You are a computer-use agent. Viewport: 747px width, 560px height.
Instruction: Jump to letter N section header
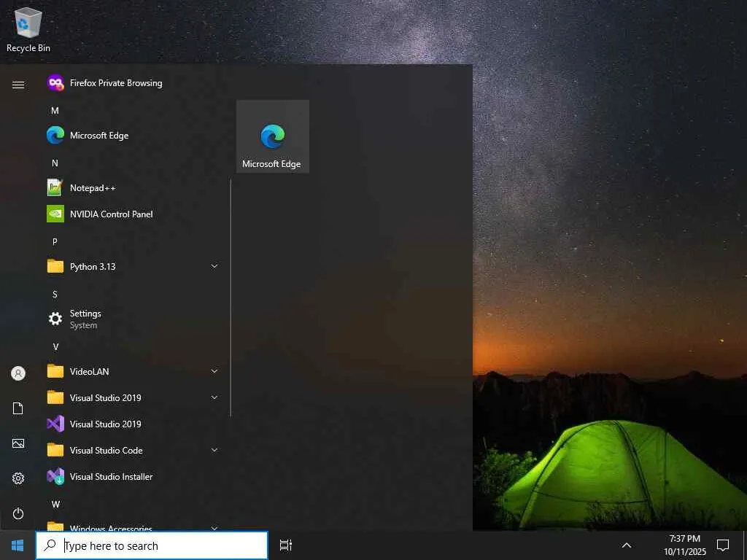(x=55, y=163)
